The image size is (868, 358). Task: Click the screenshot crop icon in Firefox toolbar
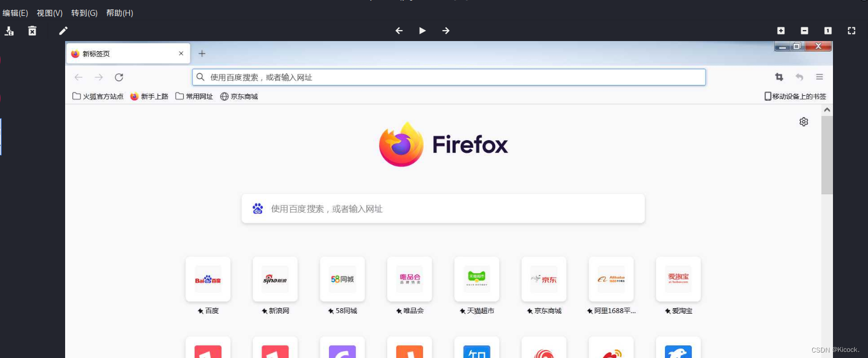pyautogui.click(x=779, y=77)
